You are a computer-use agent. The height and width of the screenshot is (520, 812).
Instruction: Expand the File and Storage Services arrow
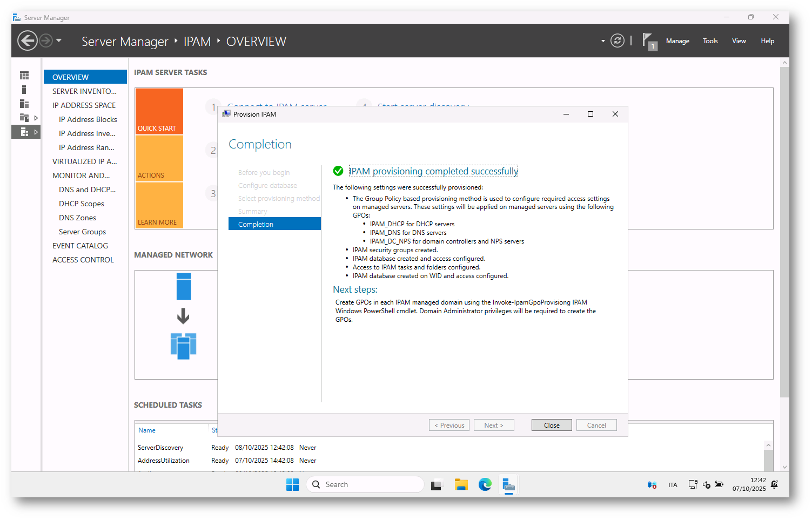click(x=36, y=118)
